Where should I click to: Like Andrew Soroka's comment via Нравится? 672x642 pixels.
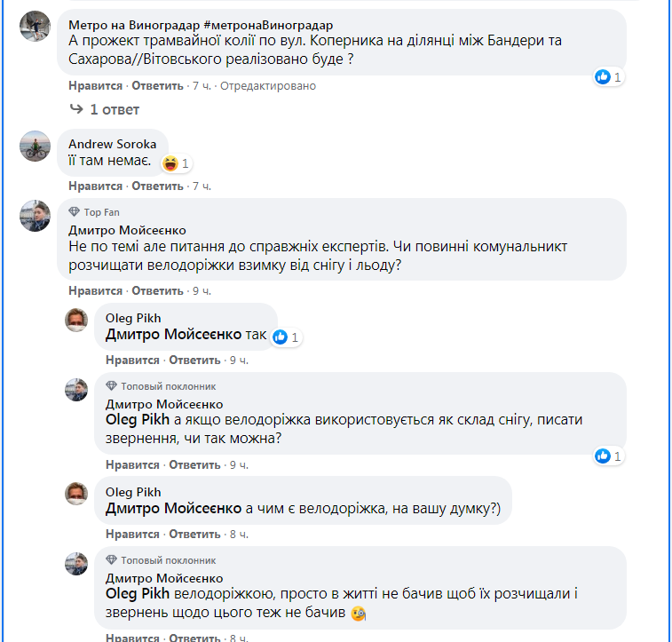point(95,186)
